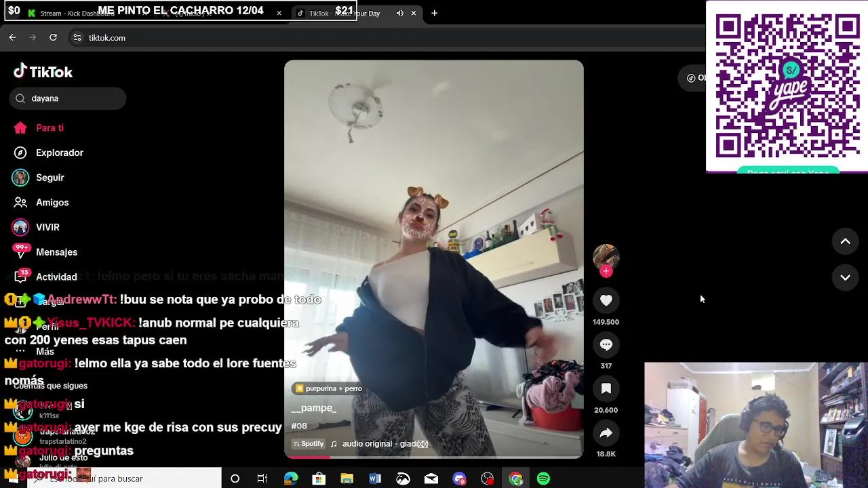
Task: Seek along the video progress bar
Action: (434, 457)
